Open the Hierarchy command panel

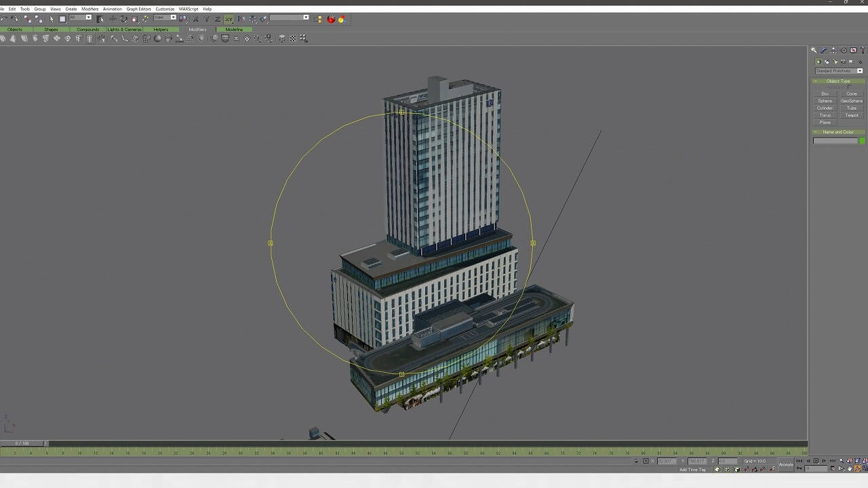tap(833, 50)
